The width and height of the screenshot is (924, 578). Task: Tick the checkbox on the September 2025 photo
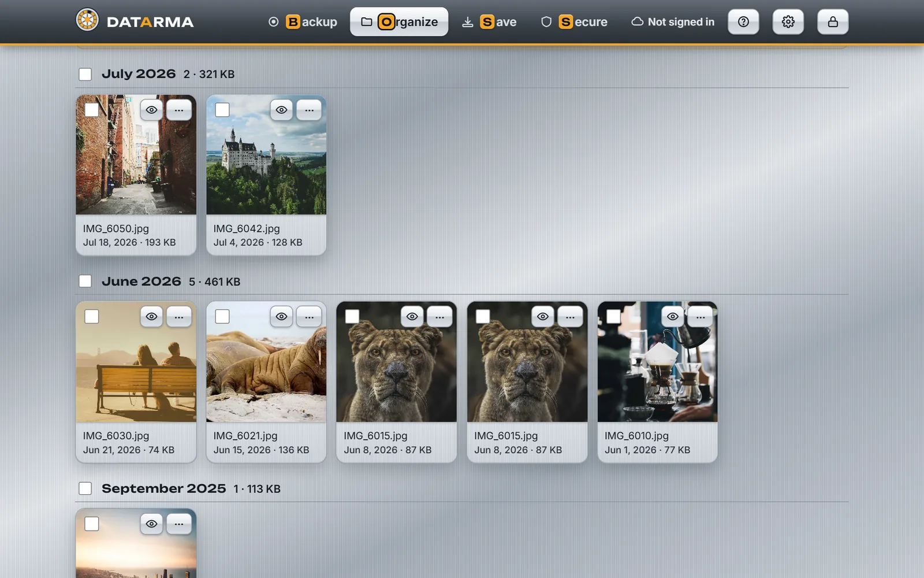pyautogui.click(x=92, y=524)
